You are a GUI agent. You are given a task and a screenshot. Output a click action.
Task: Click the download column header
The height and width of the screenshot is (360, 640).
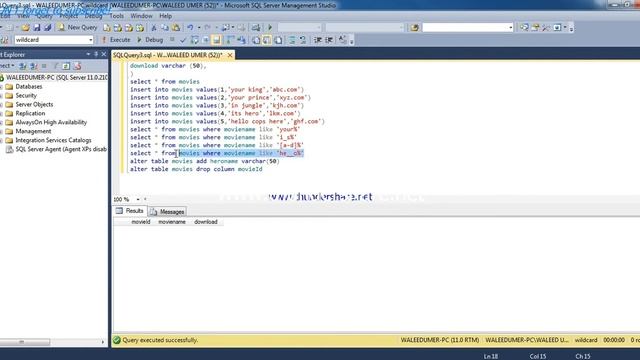click(206, 222)
